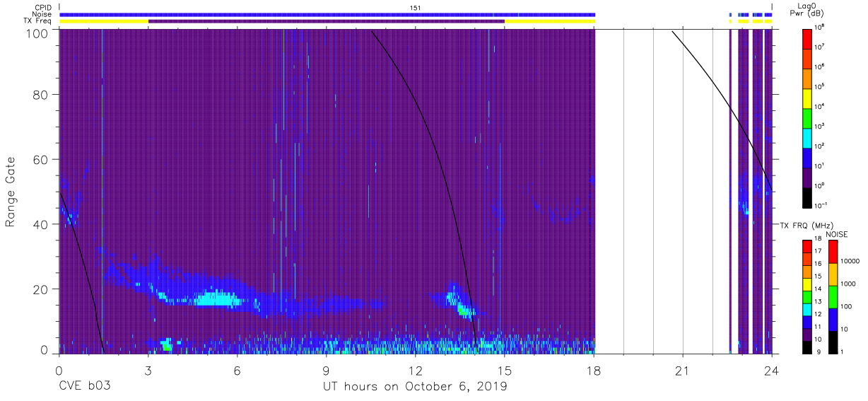
Task: Select the blue segment of the NOISE colorbar
Action: click(833, 319)
